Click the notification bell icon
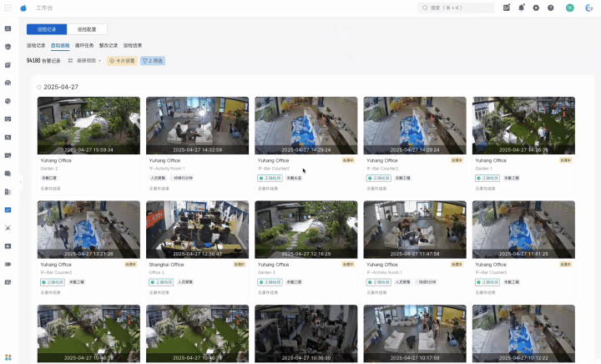The height and width of the screenshot is (364, 601). [x=521, y=8]
